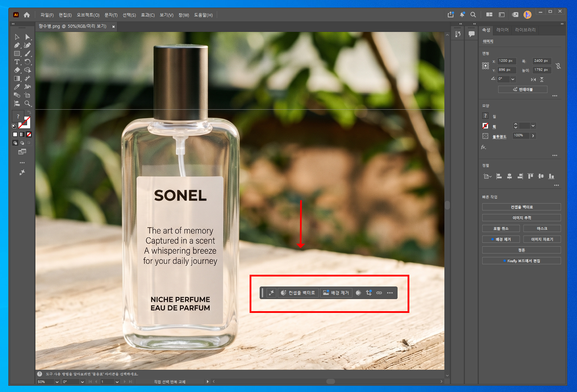Select the Artboard tool
The image size is (577, 392).
pos(28,95)
